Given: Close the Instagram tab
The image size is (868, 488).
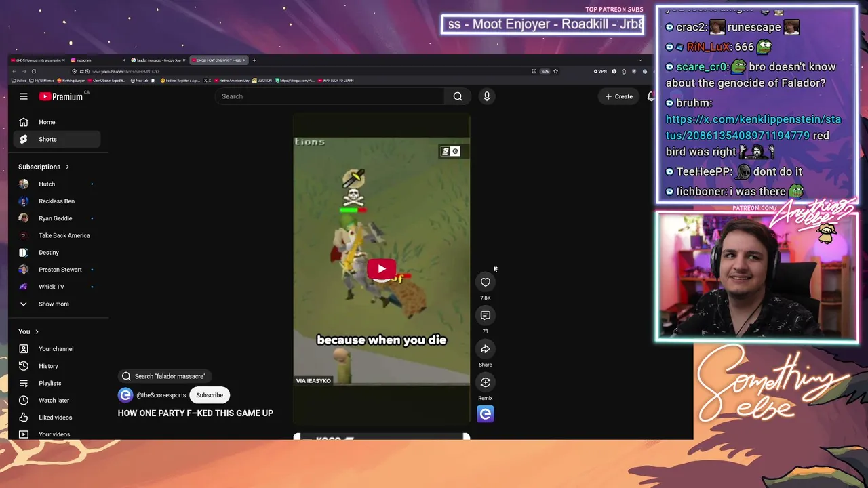Looking at the screenshot, I should coord(123,60).
